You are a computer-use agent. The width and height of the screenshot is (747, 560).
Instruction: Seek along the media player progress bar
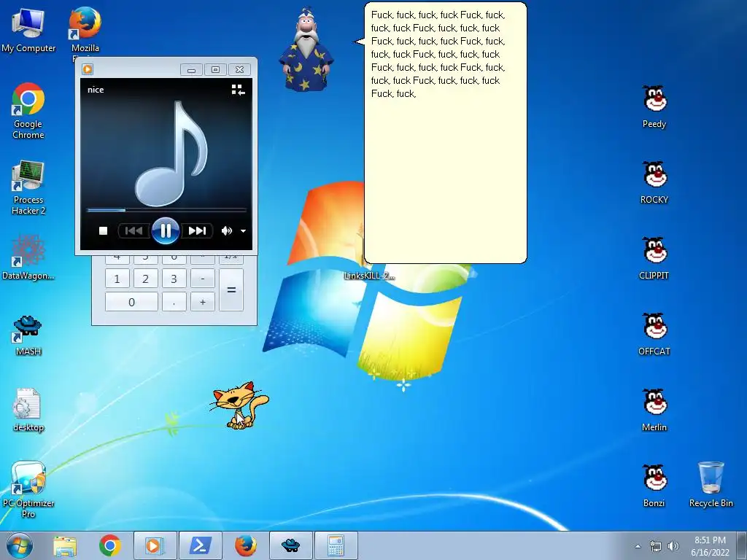point(166,209)
